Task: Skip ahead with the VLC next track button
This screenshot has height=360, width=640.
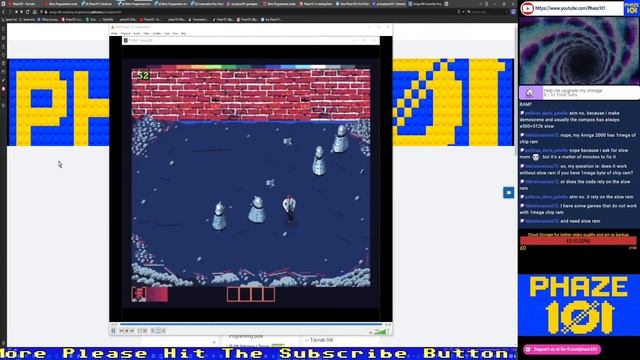Action: (x=132, y=331)
